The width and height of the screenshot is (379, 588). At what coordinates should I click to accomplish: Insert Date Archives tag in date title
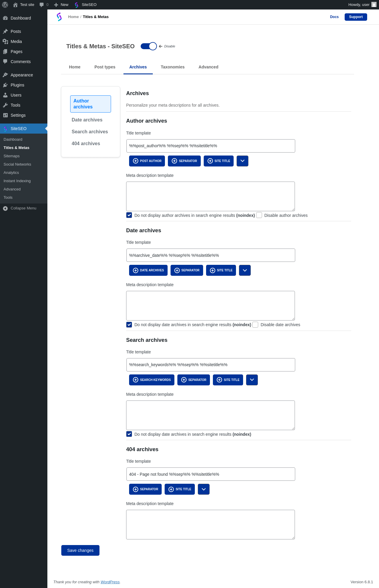148,270
